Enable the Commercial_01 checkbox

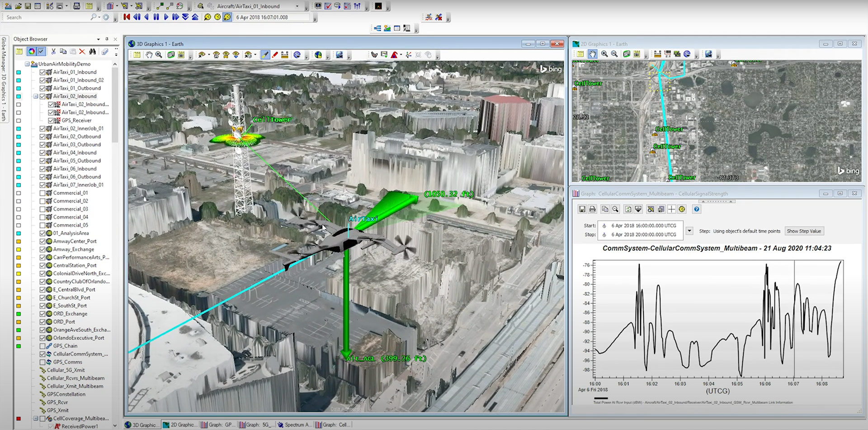coord(42,193)
